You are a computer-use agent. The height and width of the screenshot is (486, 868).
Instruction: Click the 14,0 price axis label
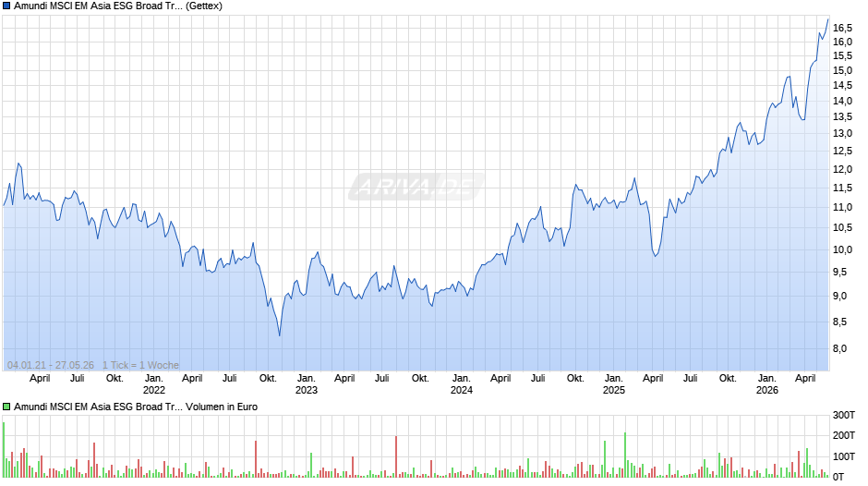pyautogui.click(x=842, y=101)
